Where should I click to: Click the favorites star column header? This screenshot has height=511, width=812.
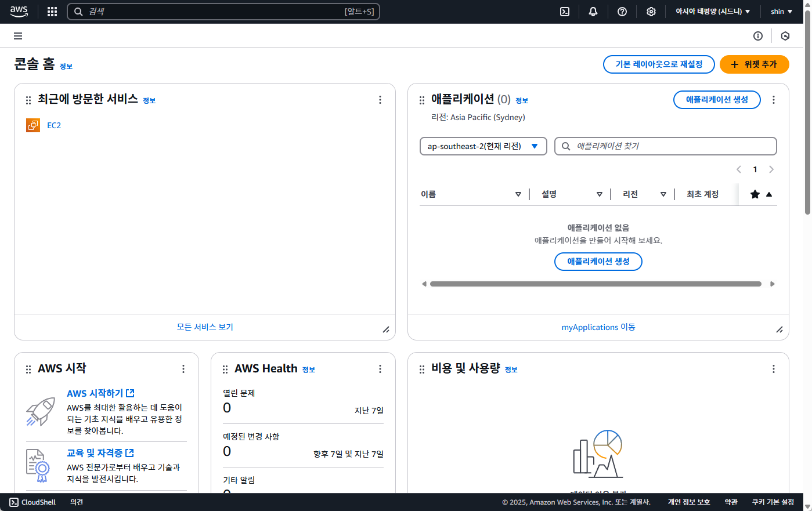pos(755,194)
